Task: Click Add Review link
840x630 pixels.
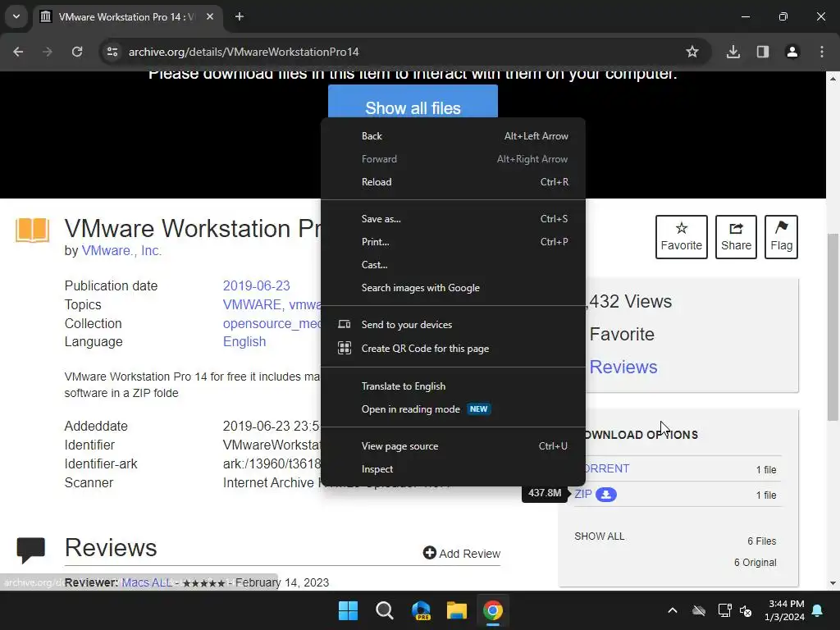Action: coord(462,554)
